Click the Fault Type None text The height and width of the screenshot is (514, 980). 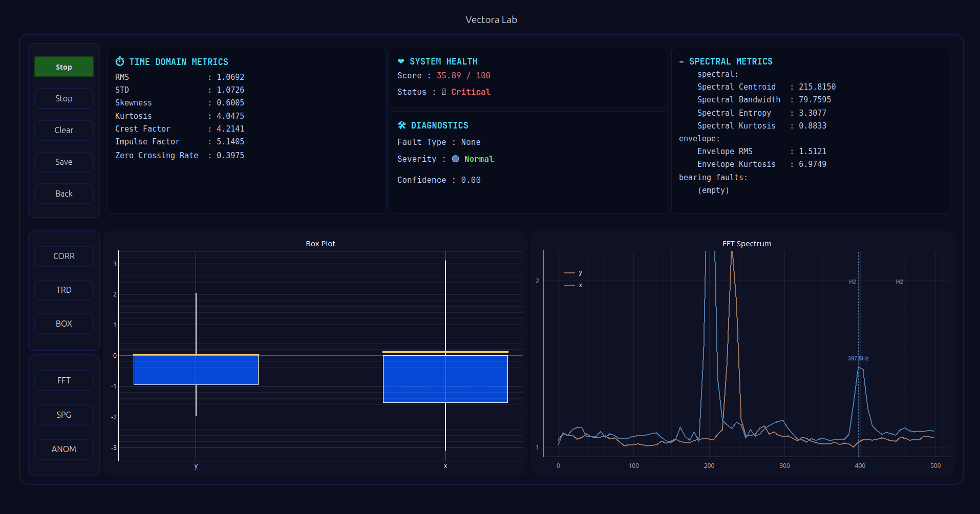[x=471, y=142]
